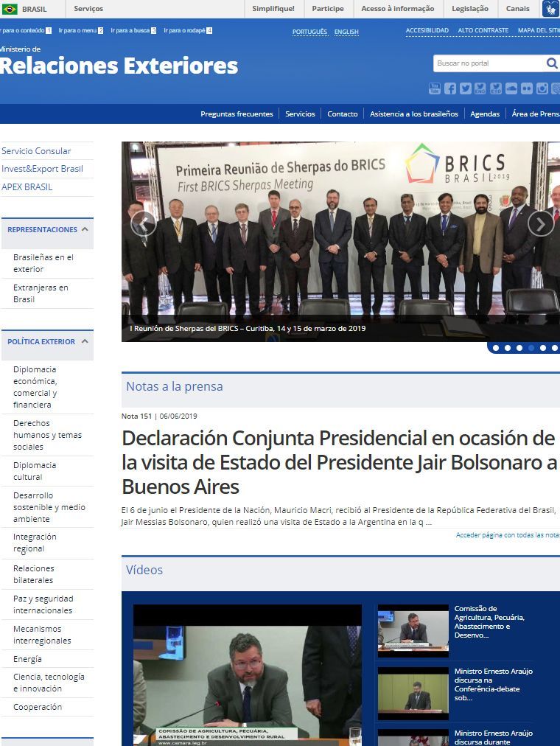Viewport: 560px width, 746px height.
Task: Select the third carousel dot
Action: pos(519,348)
